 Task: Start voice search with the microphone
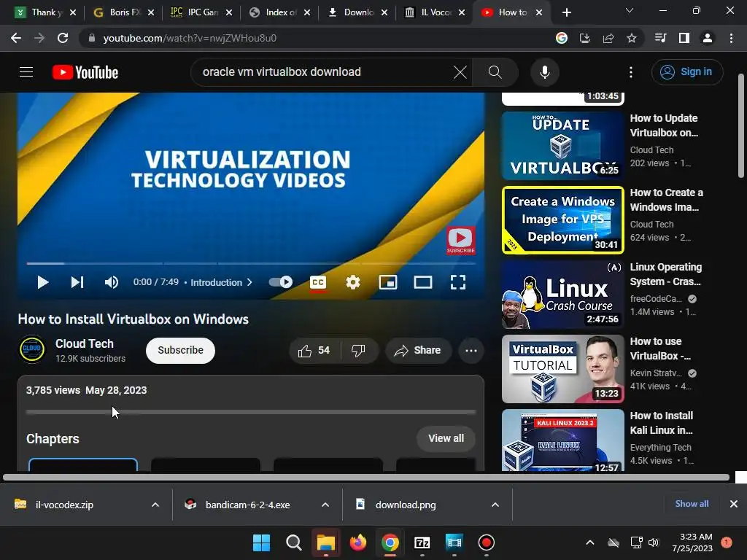tap(544, 72)
